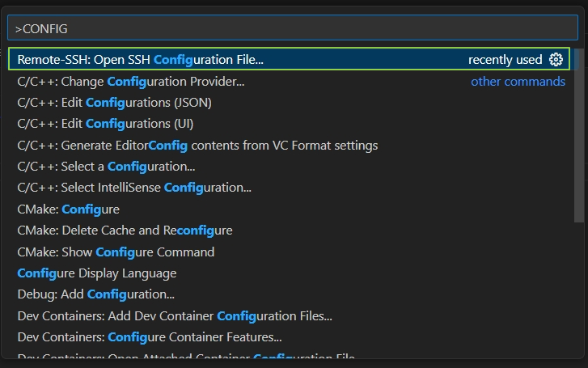Image resolution: width=588 pixels, height=368 pixels.
Task: Click the command palette search input
Action: click(x=293, y=27)
